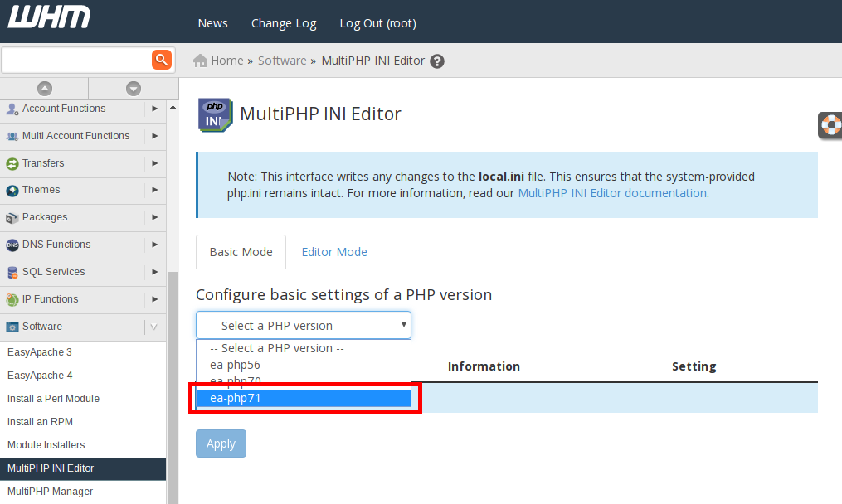Switch to the Basic Mode tab
Screen dimensions: 842x504
click(x=241, y=252)
